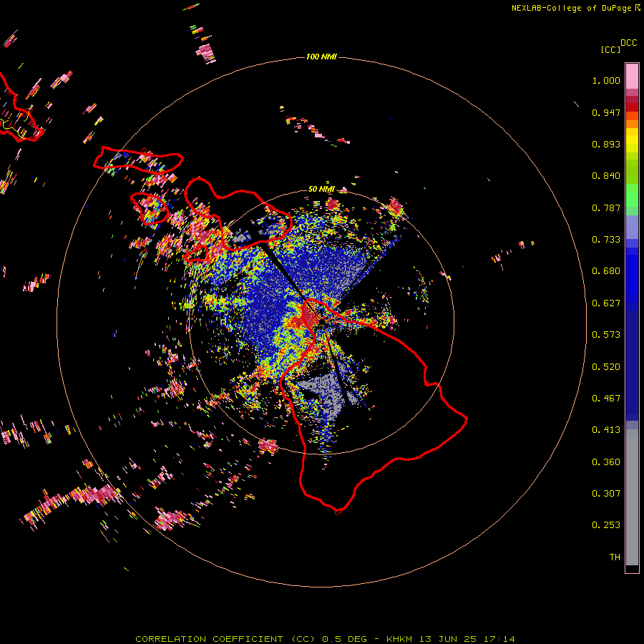Click the 0.947 scale value

pyautogui.click(x=606, y=112)
